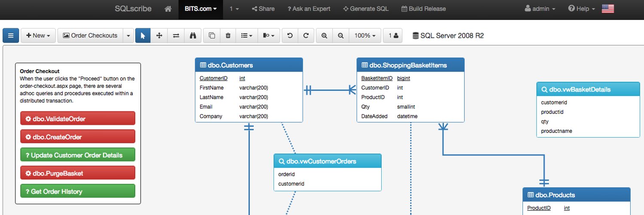Open the 100% zoom level dropdown

[x=365, y=36]
